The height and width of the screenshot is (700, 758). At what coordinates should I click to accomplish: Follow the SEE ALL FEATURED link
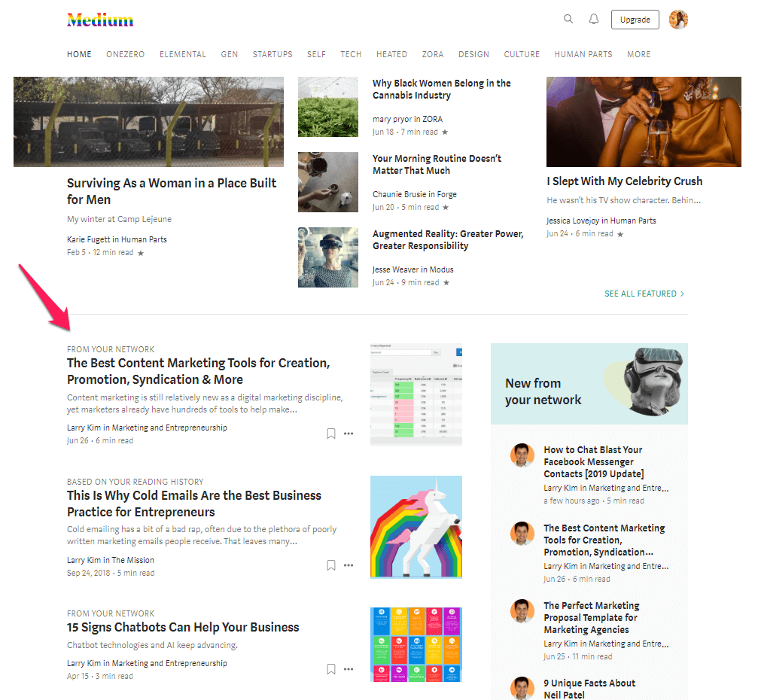[x=644, y=294]
